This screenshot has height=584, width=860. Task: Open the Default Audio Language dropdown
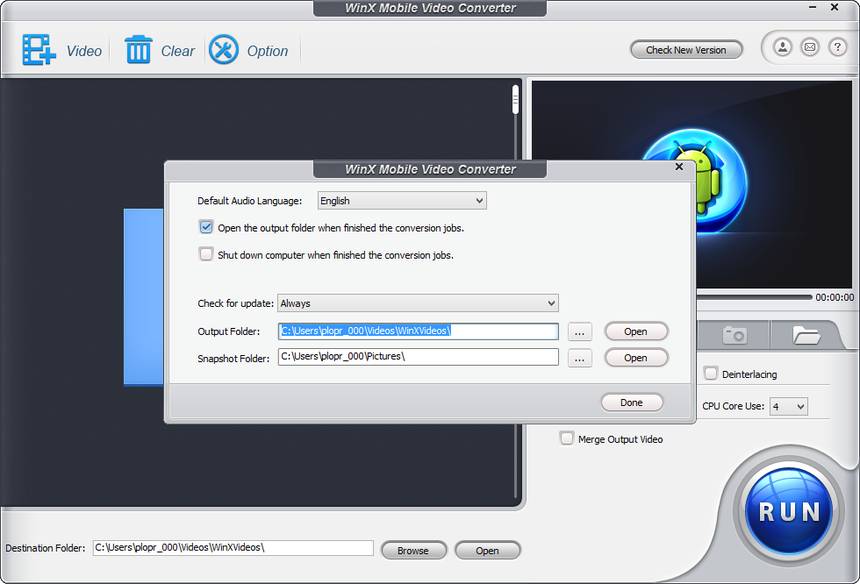pyautogui.click(x=402, y=201)
